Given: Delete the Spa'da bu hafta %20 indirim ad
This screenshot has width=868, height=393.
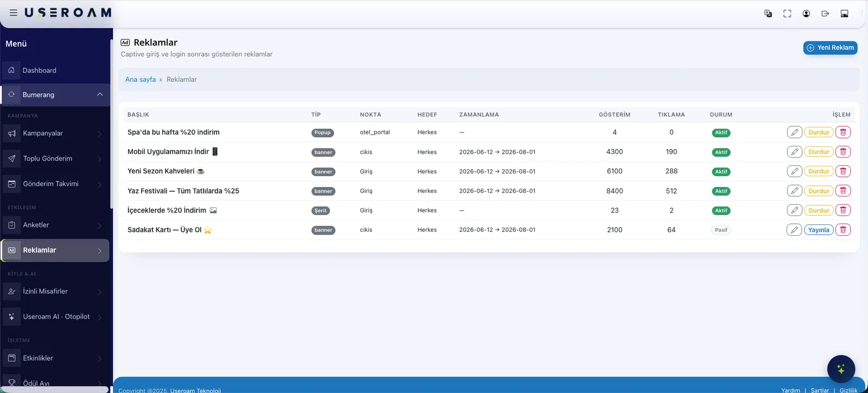Looking at the screenshot, I should pos(843,132).
